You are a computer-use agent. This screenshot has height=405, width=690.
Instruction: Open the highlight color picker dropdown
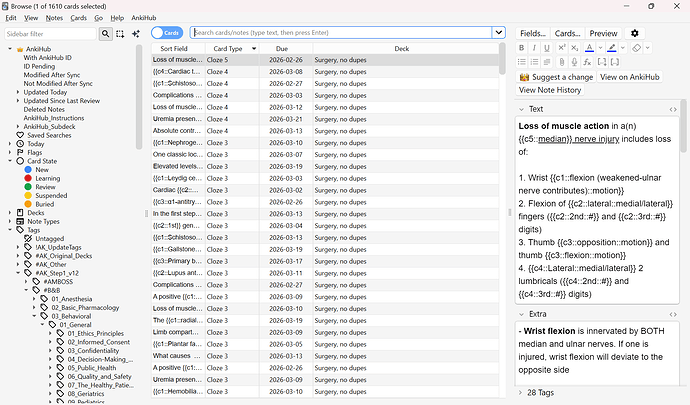coord(623,48)
